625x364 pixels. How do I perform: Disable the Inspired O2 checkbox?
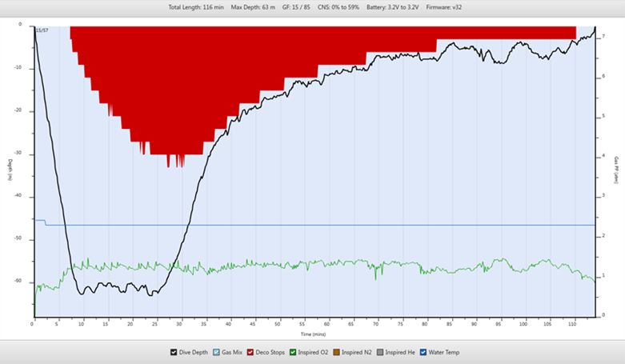(x=294, y=352)
